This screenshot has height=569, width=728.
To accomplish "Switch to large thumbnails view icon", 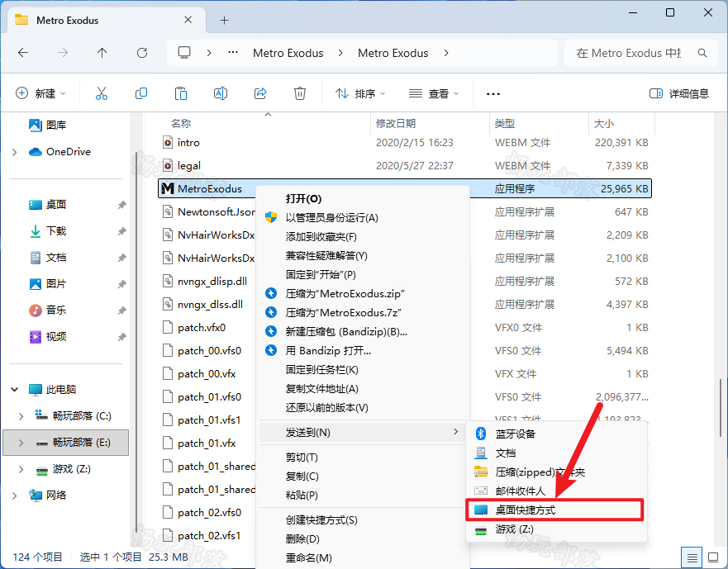I will 713,557.
